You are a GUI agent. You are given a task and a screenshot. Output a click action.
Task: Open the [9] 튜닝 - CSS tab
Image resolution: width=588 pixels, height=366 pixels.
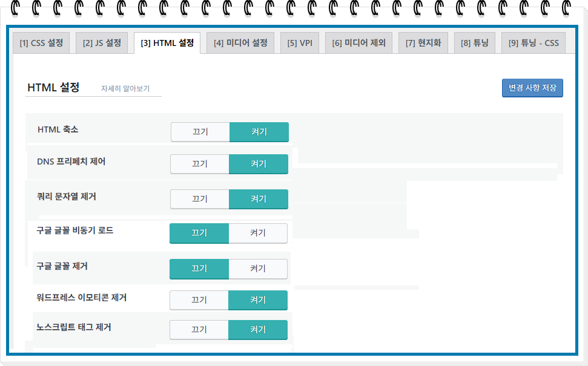533,43
